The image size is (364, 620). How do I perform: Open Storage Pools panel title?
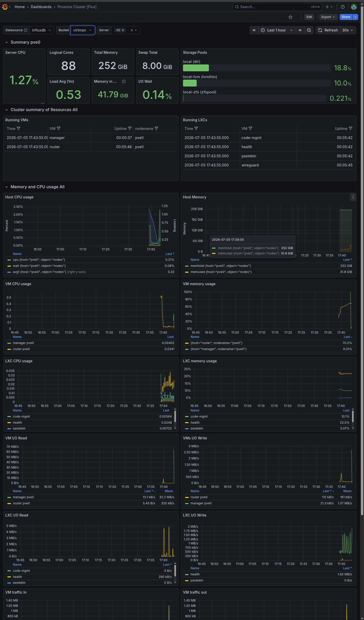(x=195, y=53)
